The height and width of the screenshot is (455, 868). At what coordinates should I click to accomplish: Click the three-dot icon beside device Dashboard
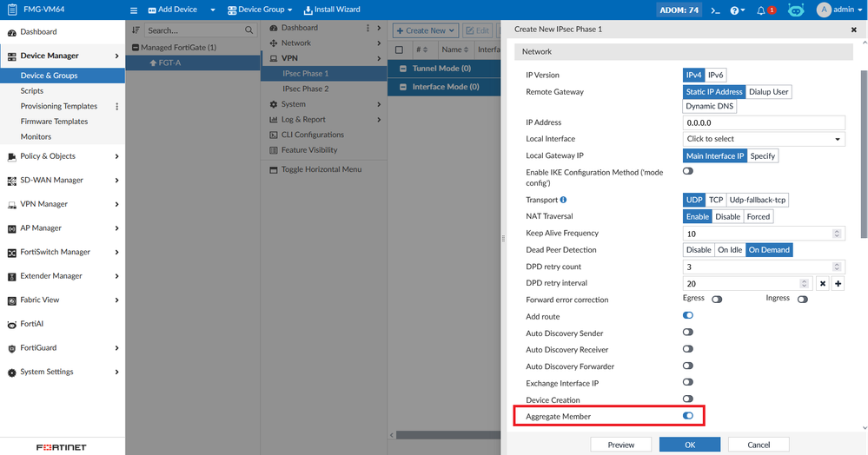(368, 28)
